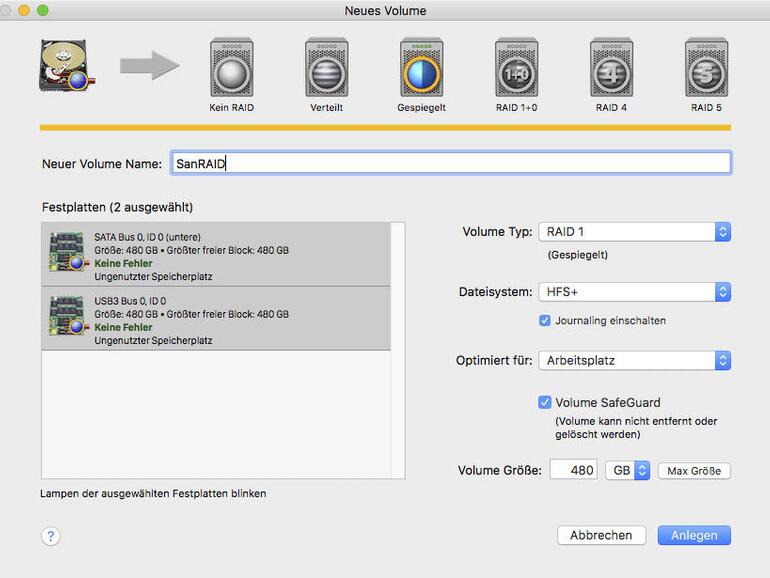Viewport: 770px width, 578px height.
Task: Change the GB size unit selector
Action: [628, 470]
